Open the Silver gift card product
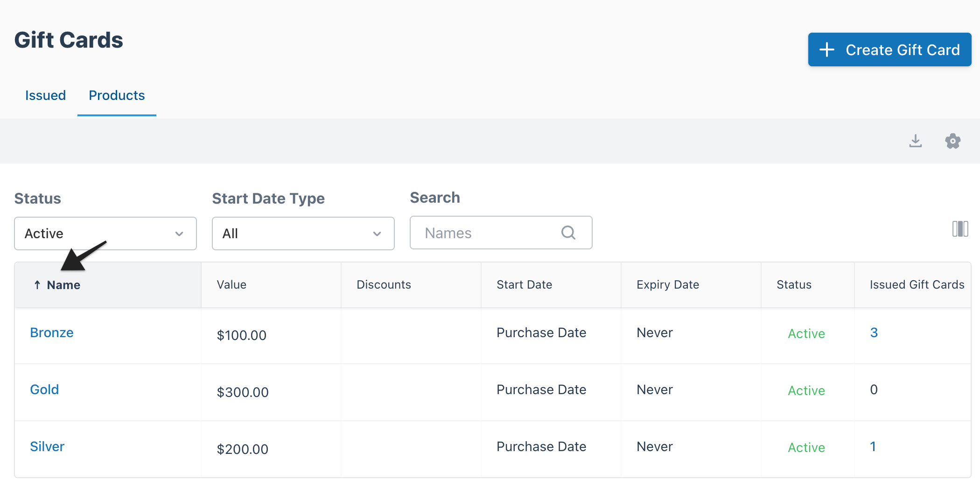This screenshot has width=980, height=495. [x=47, y=446]
